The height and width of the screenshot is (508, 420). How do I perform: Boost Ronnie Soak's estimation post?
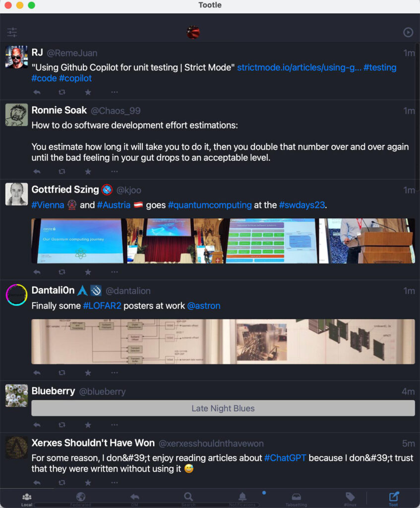click(x=62, y=171)
